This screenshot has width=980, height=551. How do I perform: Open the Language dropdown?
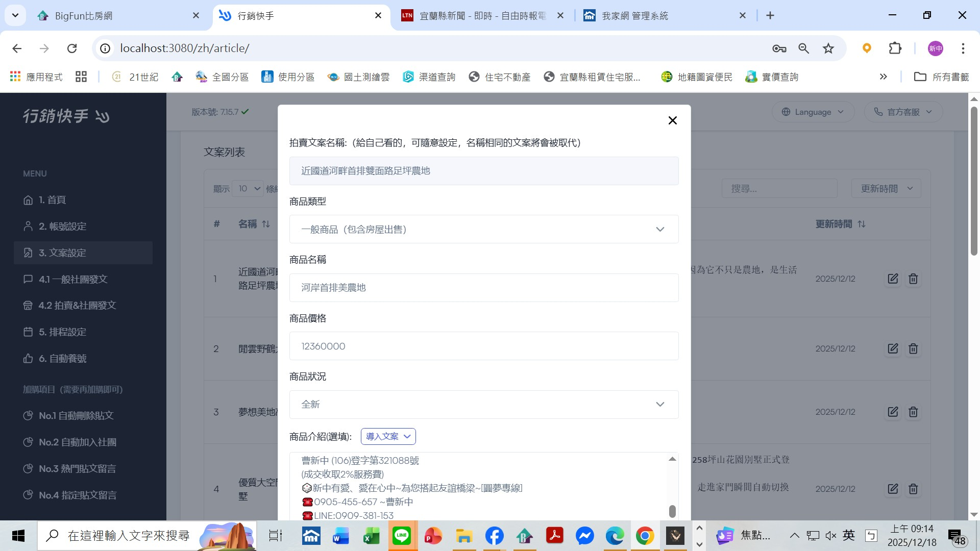click(813, 112)
